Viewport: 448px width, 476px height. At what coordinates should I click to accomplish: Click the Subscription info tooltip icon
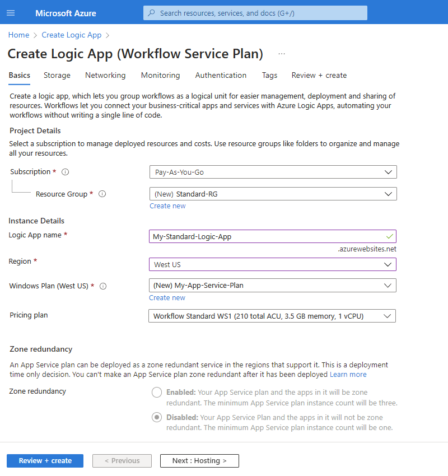click(x=65, y=172)
